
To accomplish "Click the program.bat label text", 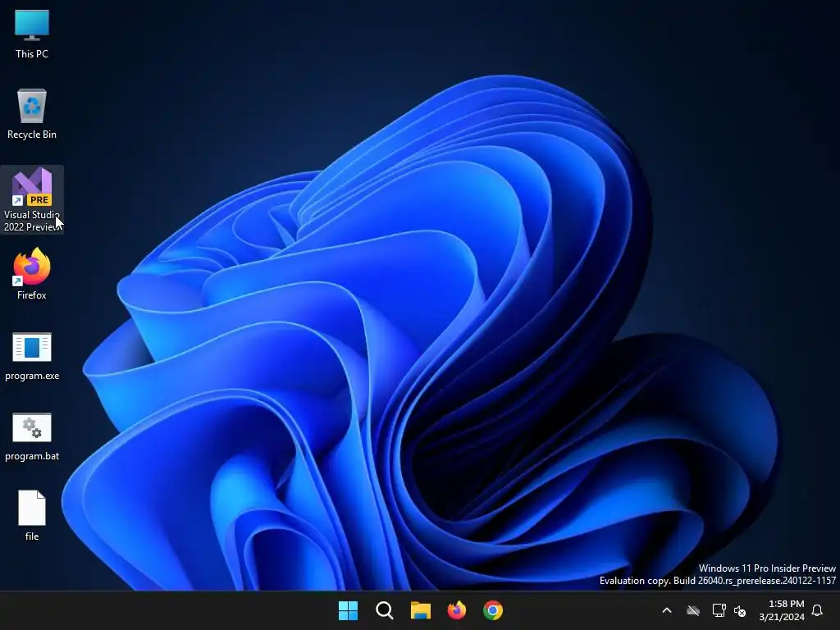I will tap(32, 456).
